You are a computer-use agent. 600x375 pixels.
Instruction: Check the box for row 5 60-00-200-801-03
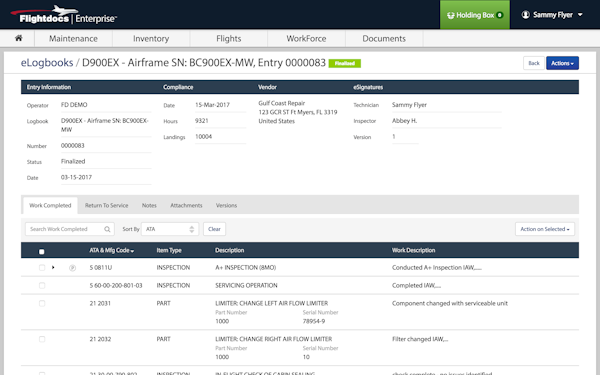click(x=42, y=286)
